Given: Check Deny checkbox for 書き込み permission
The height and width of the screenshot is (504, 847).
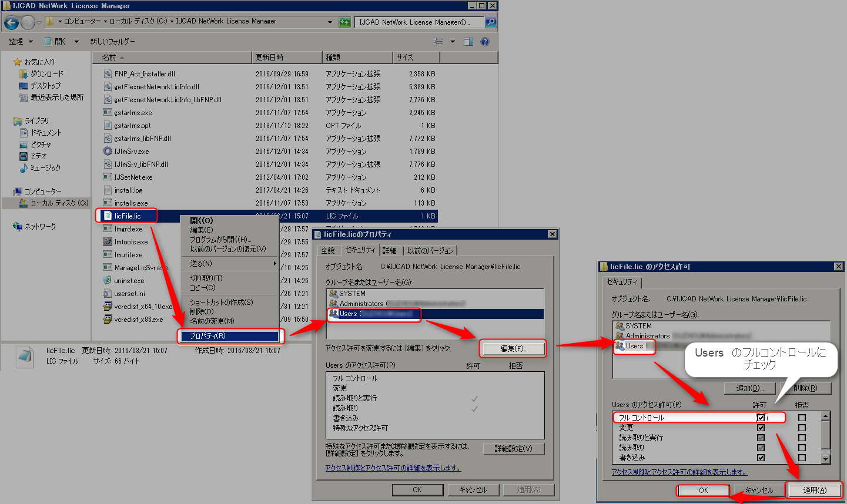Looking at the screenshot, I should [x=802, y=458].
